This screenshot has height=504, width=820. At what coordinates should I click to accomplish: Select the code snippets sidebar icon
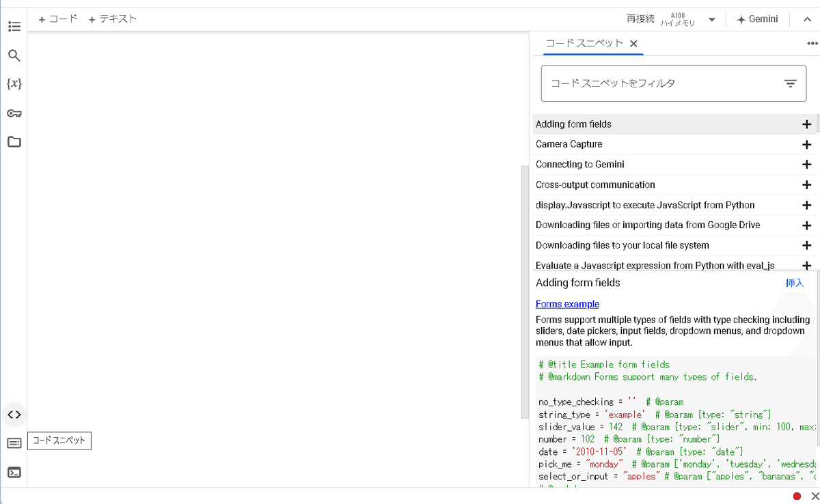pos(14,414)
